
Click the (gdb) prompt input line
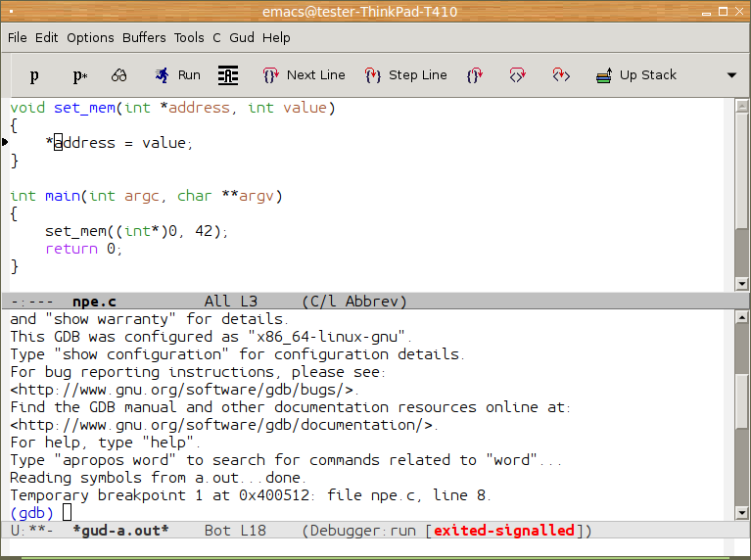[x=41, y=513]
